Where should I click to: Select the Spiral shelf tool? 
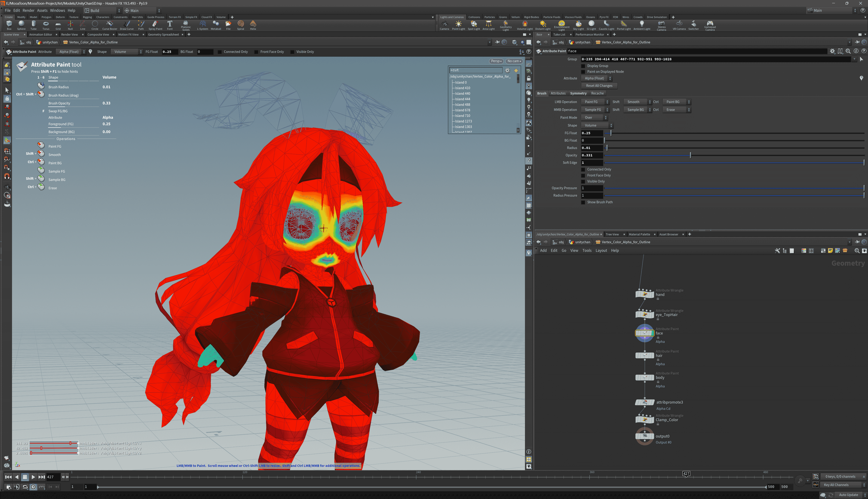click(x=241, y=25)
